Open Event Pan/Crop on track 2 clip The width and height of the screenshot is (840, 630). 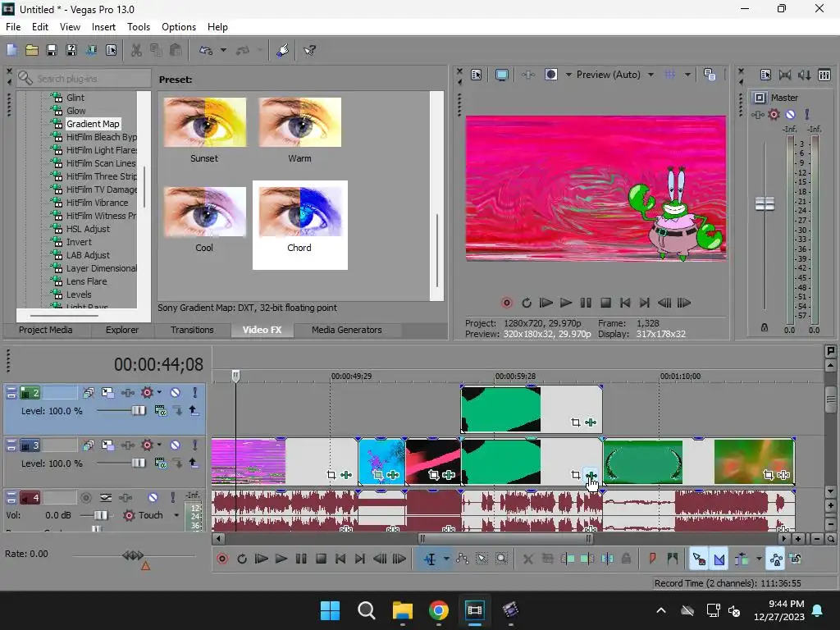pos(575,422)
